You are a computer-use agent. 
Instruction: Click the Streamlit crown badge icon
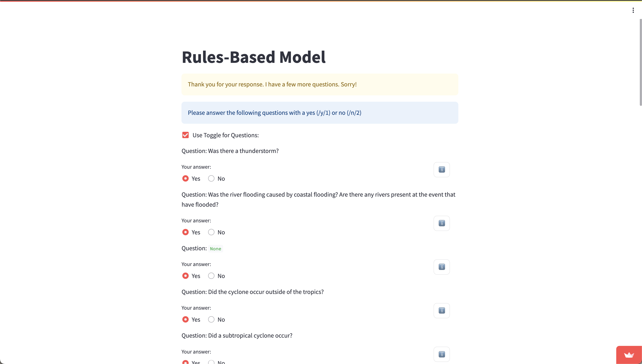(x=629, y=355)
